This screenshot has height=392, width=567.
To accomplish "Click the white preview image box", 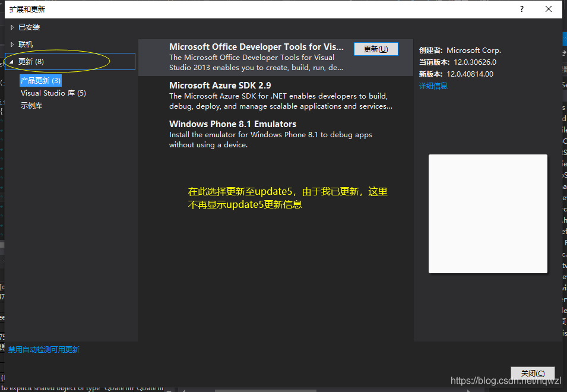I will point(488,214).
